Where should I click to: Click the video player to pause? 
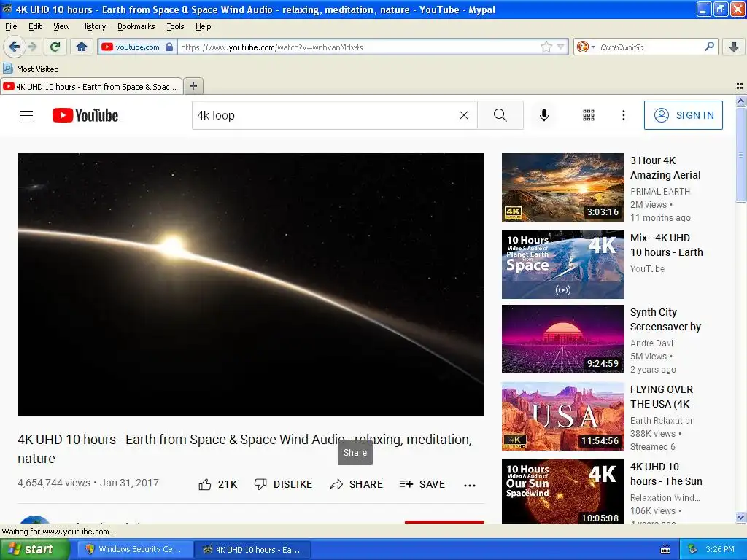pos(251,284)
